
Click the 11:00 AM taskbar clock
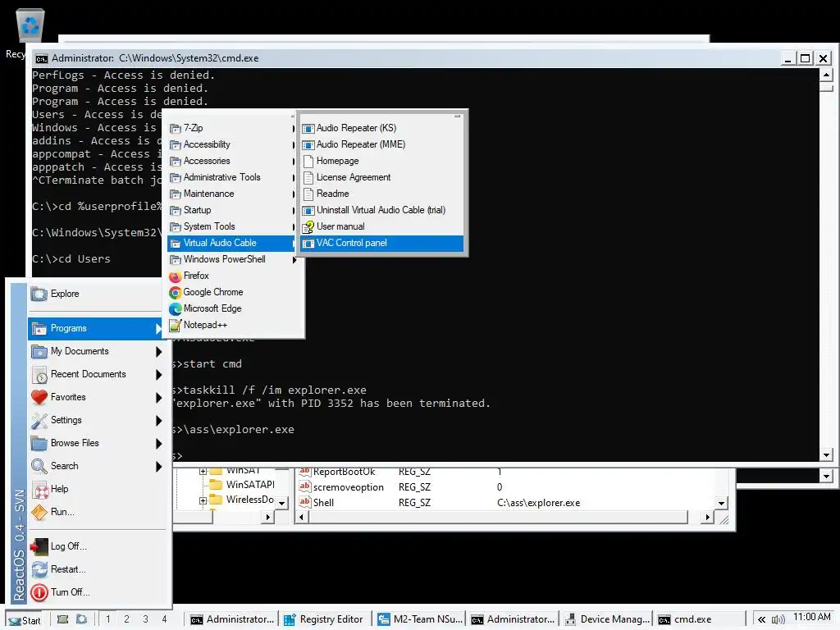point(811,617)
